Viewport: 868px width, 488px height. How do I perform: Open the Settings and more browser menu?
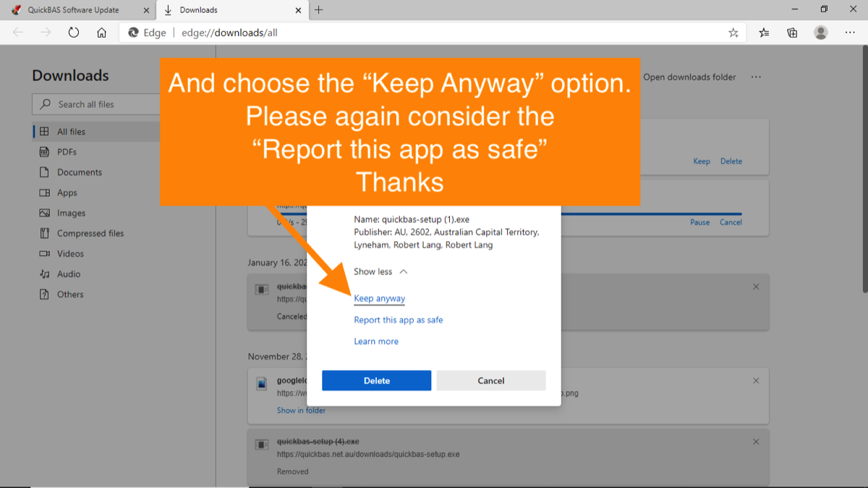[x=849, y=33]
